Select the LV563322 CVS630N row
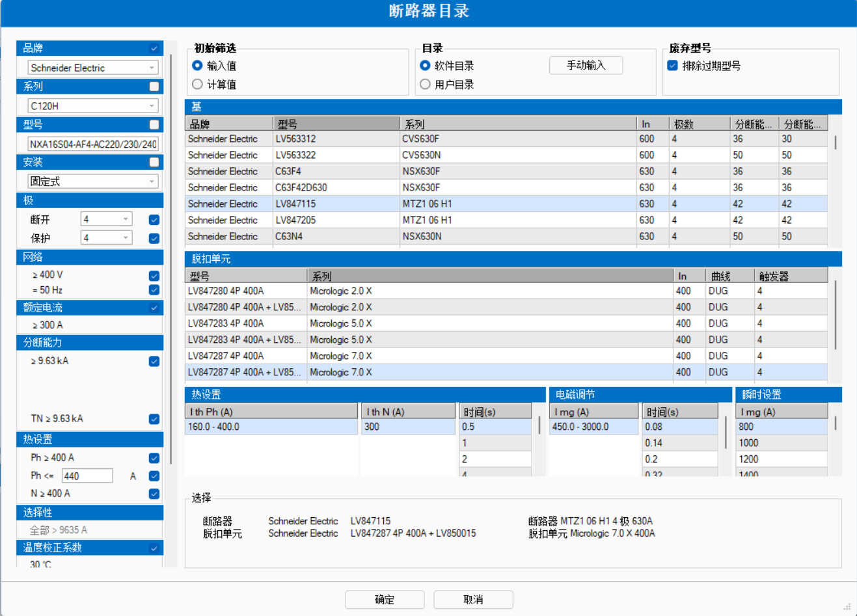857x616 pixels. pos(506,155)
